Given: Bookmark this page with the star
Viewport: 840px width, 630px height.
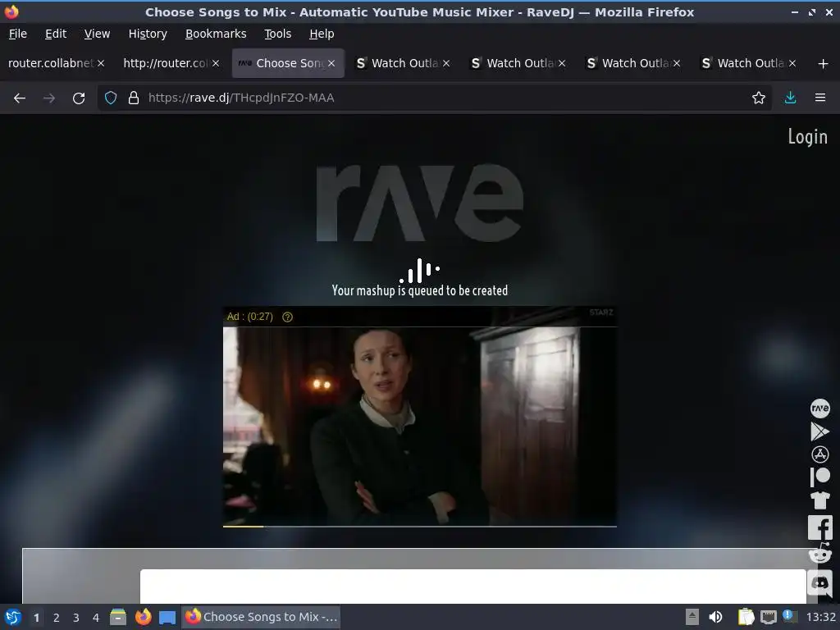Looking at the screenshot, I should tap(758, 98).
